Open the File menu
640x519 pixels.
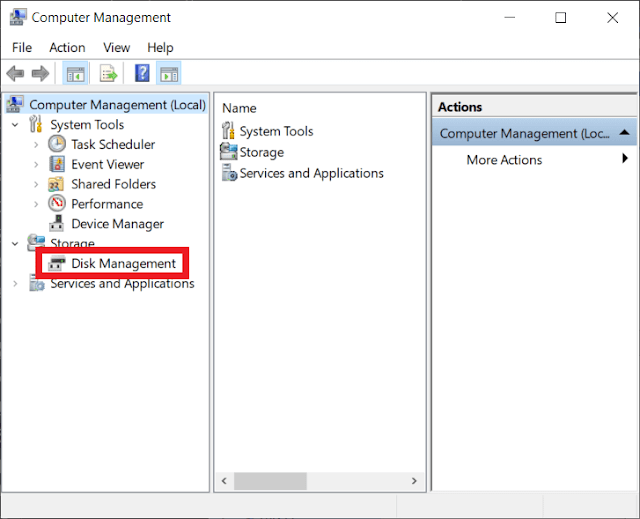click(22, 48)
